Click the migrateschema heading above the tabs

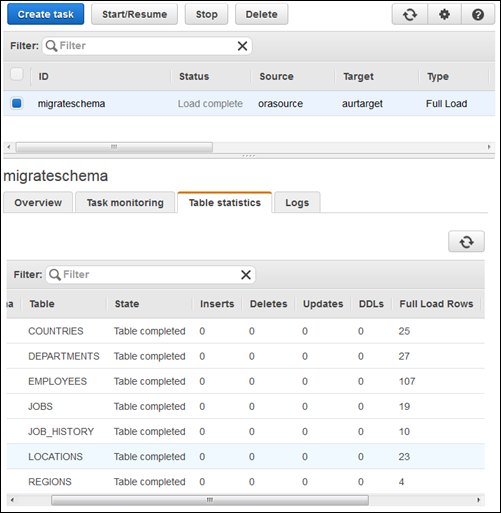pyautogui.click(x=56, y=176)
